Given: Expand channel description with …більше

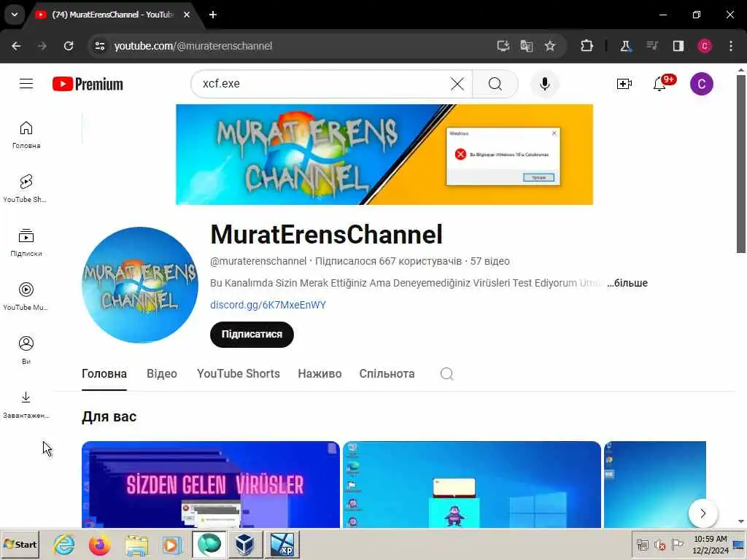Looking at the screenshot, I should (x=627, y=283).
